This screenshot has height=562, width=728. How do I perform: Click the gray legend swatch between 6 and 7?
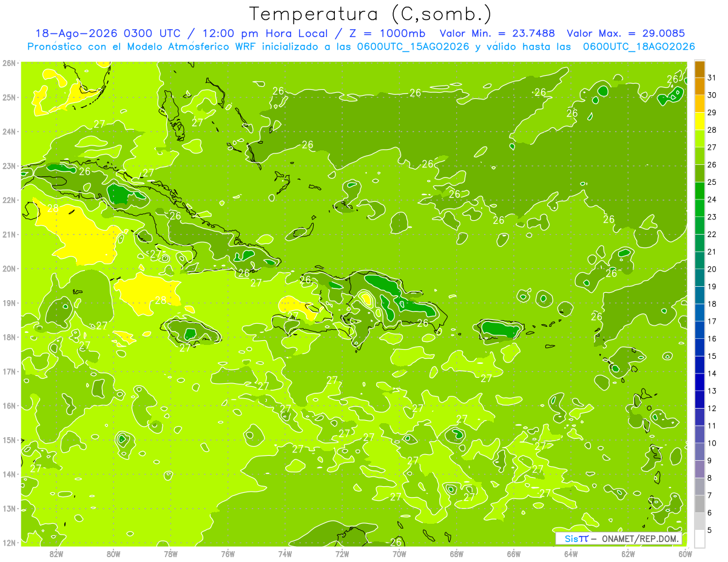click(x=699, y=504)
